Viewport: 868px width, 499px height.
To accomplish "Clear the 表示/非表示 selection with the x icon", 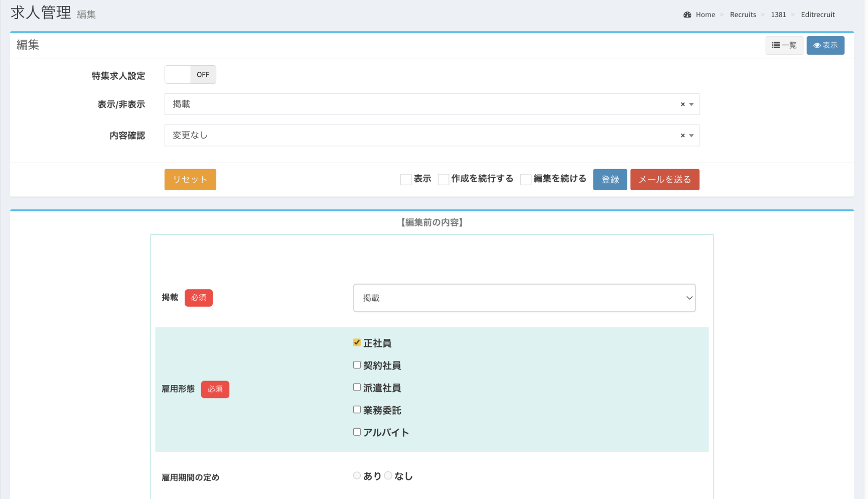I will 682,104.
